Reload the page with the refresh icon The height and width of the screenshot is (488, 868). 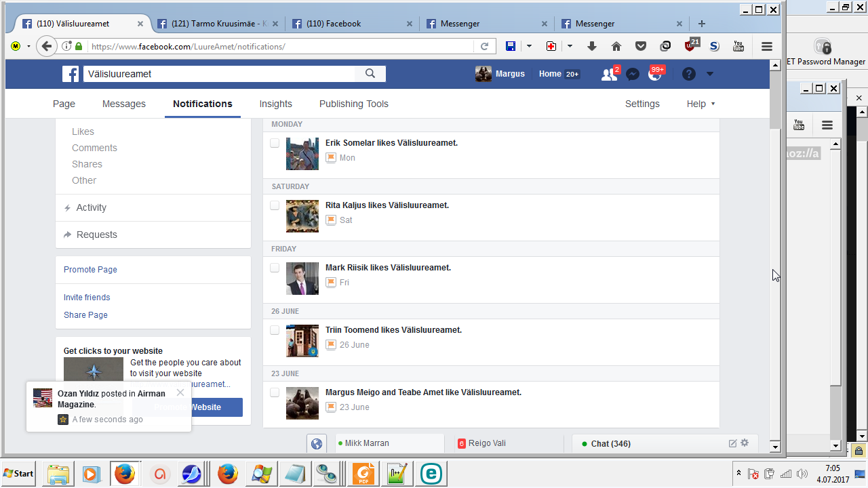[x=484, y=47]
